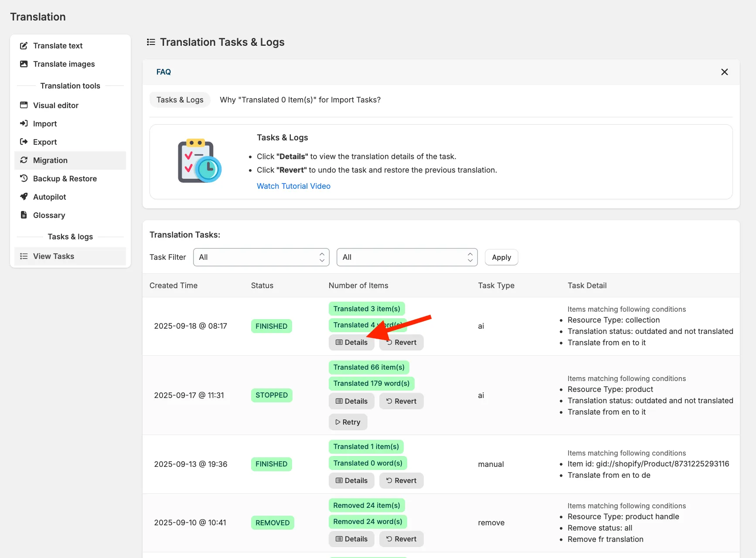Click the Backup & Restore history icon
756x558 pixels.
click(x=24, y=178)
